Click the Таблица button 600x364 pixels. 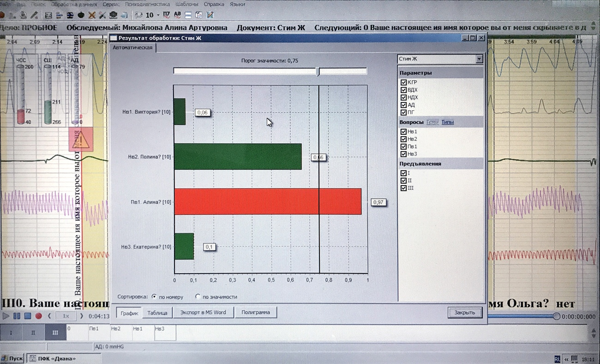coord(157,313)
